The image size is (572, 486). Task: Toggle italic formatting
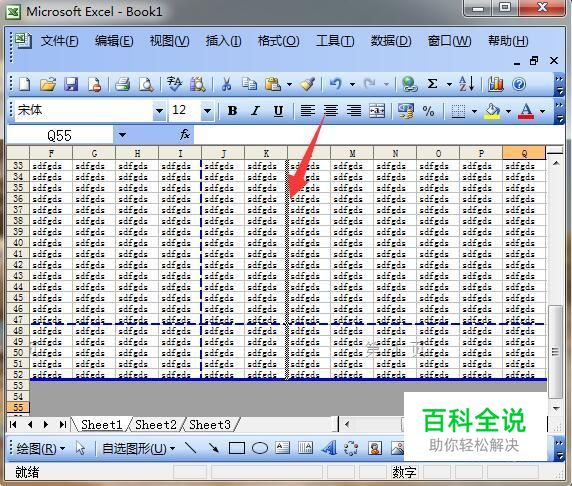[255, 111]
